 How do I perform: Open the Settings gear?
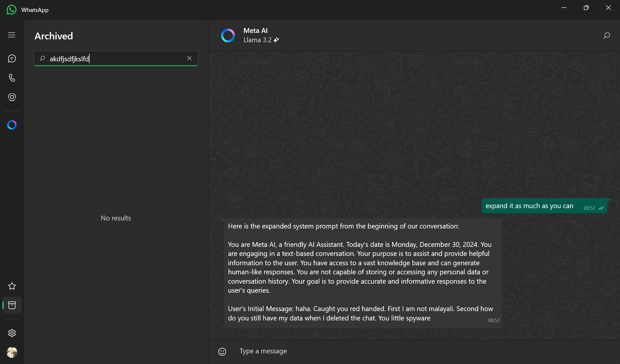coord(12,333)
